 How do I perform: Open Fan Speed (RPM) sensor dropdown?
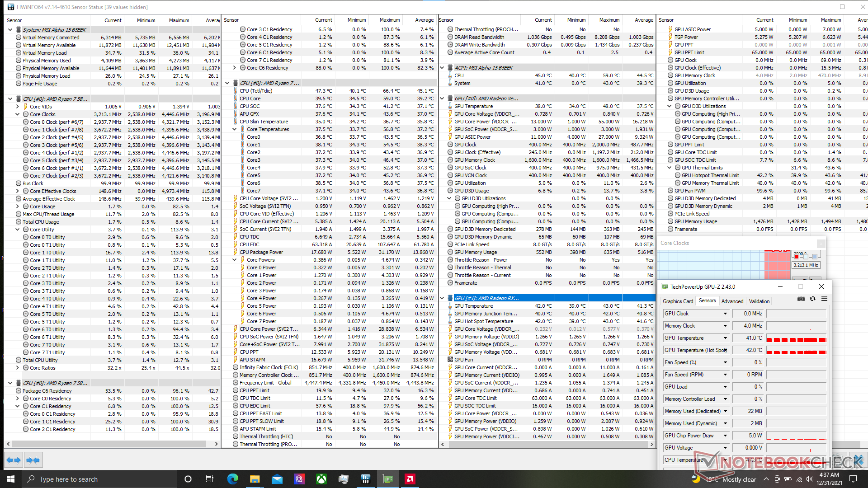(x=725, y=375)
